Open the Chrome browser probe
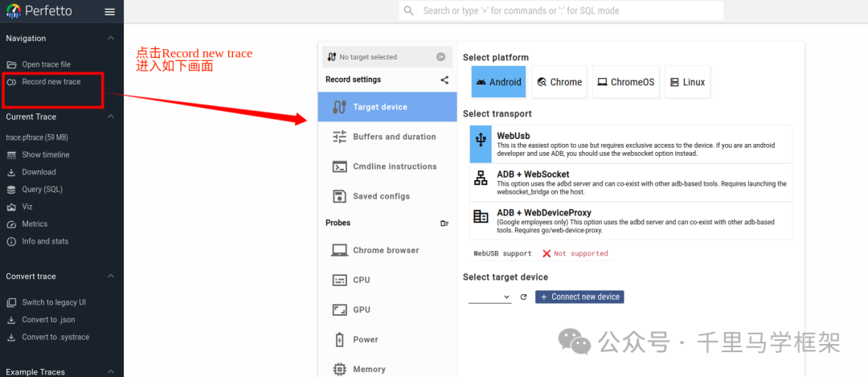This screenshot has height=377, width=868. (387, 250)
